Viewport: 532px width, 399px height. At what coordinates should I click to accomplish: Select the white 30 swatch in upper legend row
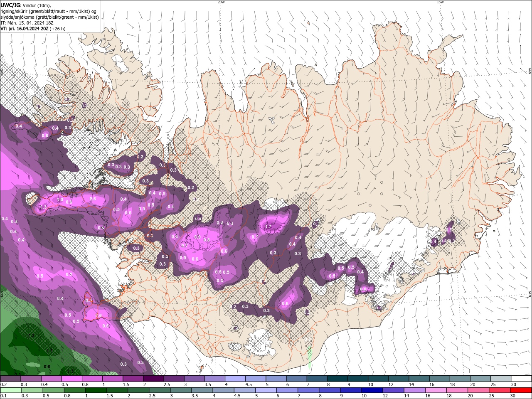pos(522,379)
